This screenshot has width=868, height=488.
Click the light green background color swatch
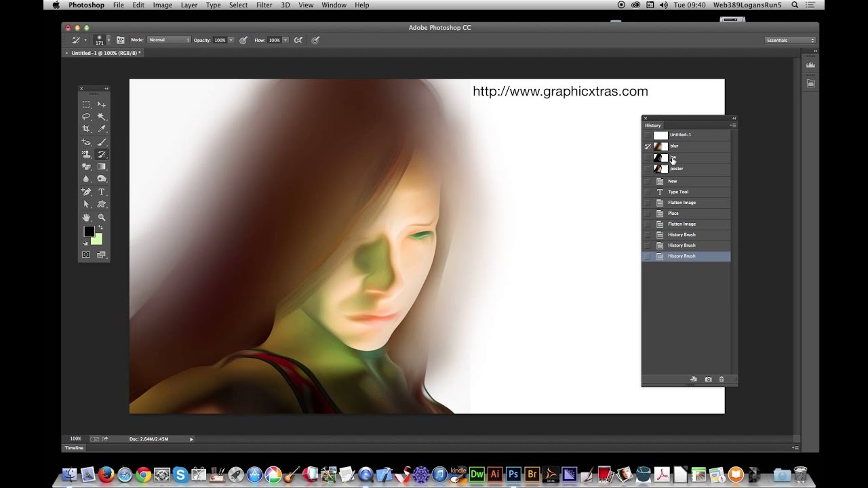pyautogui.click(x=98, y=240)
